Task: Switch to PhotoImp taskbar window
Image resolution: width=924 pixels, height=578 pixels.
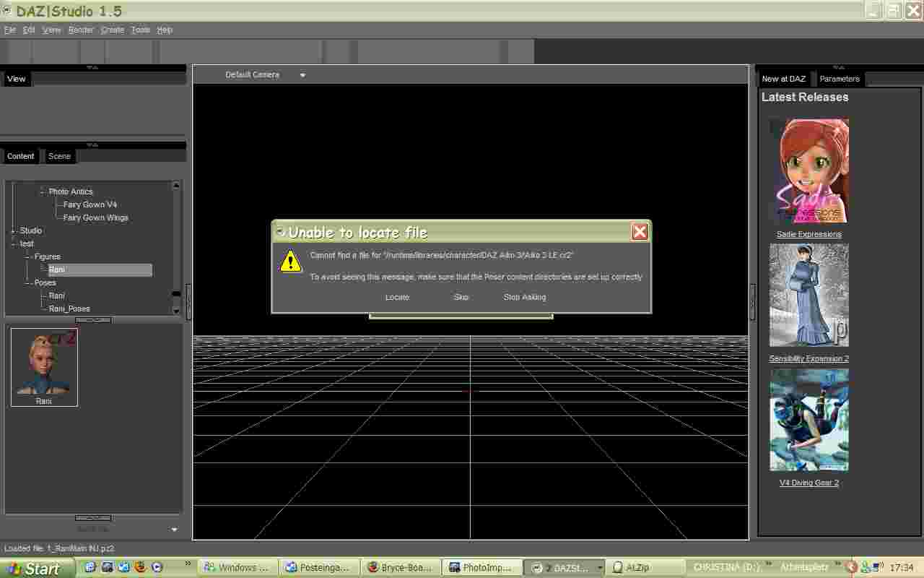Action: (x=481, y=568)
